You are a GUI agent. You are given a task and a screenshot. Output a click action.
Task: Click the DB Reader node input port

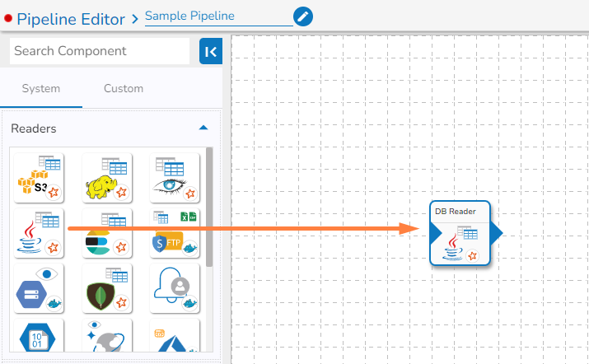436,233
